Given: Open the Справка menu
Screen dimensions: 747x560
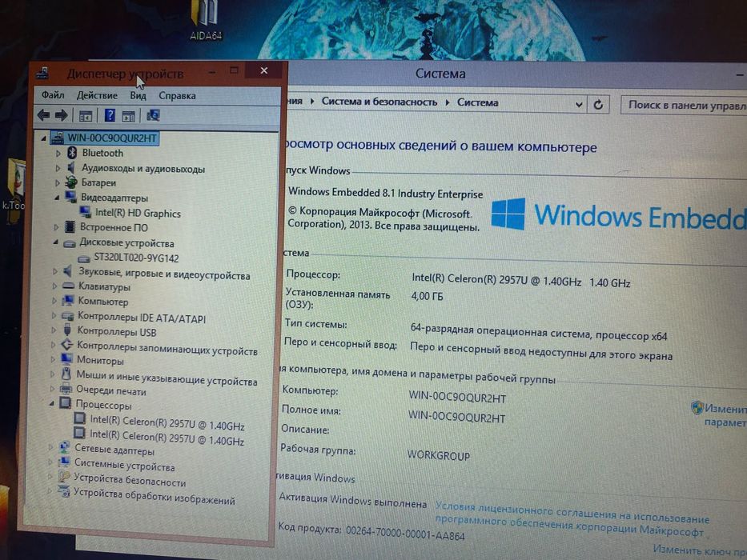Looking at the screenshot, I should 177,96.
